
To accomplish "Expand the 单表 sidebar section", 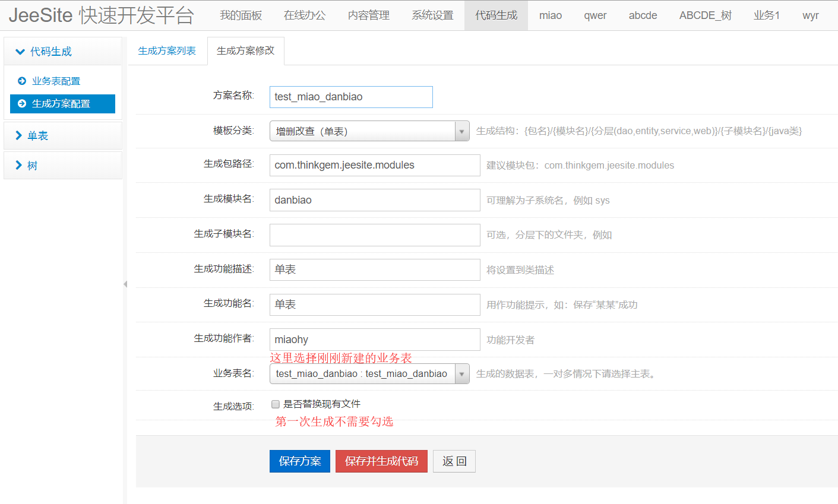I will tap(63, 135).
